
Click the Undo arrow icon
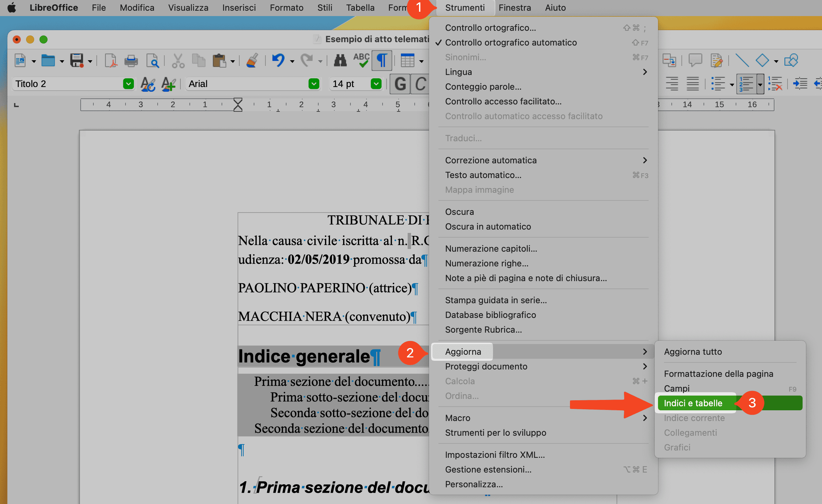(278, 61)
